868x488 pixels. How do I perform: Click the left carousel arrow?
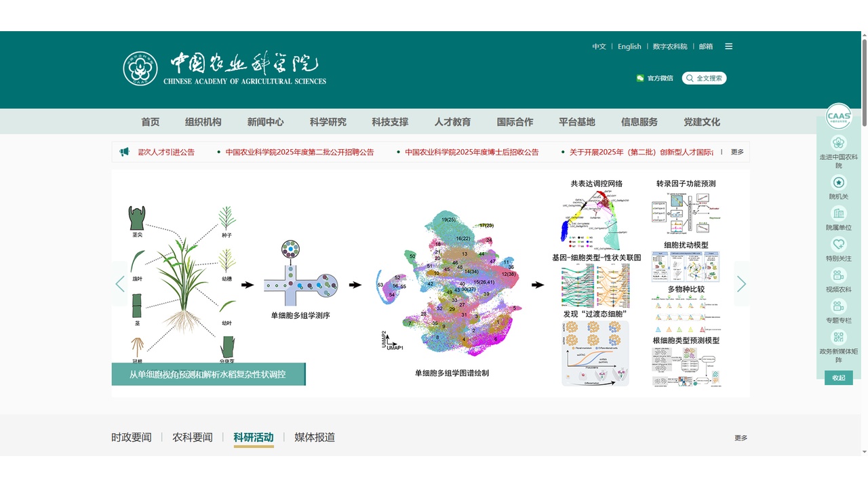point(119,284)
